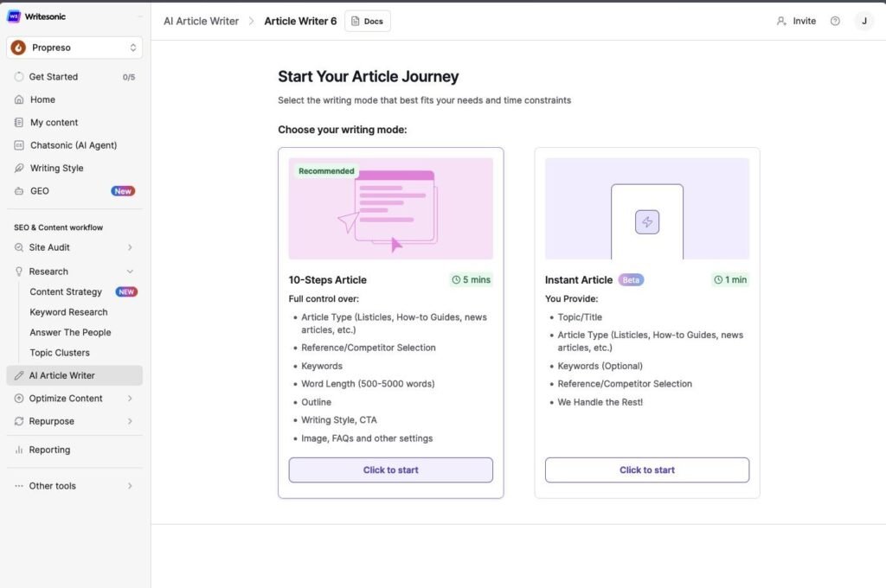Open the help question mark icon
This screenshot has height=588, width=886.
835,21
